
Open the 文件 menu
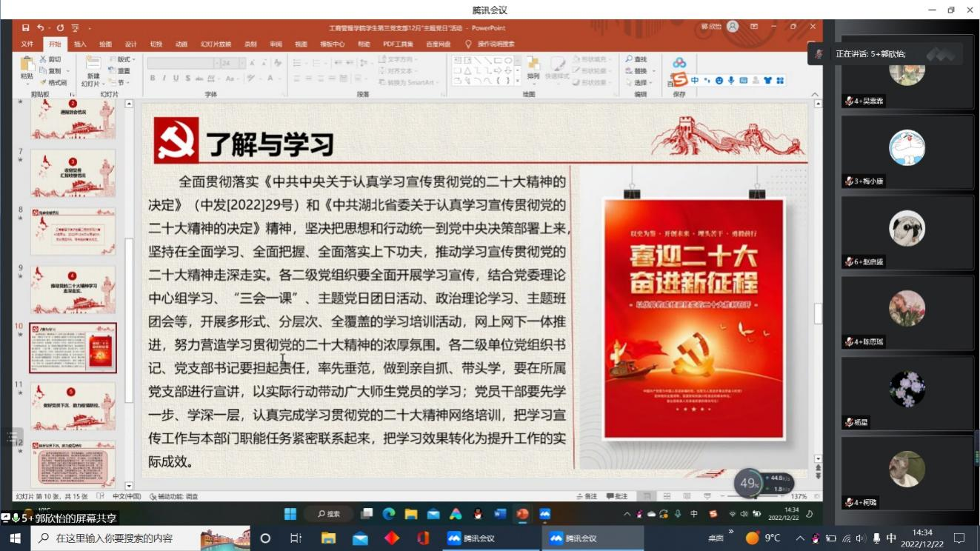[x=28, y=44]
